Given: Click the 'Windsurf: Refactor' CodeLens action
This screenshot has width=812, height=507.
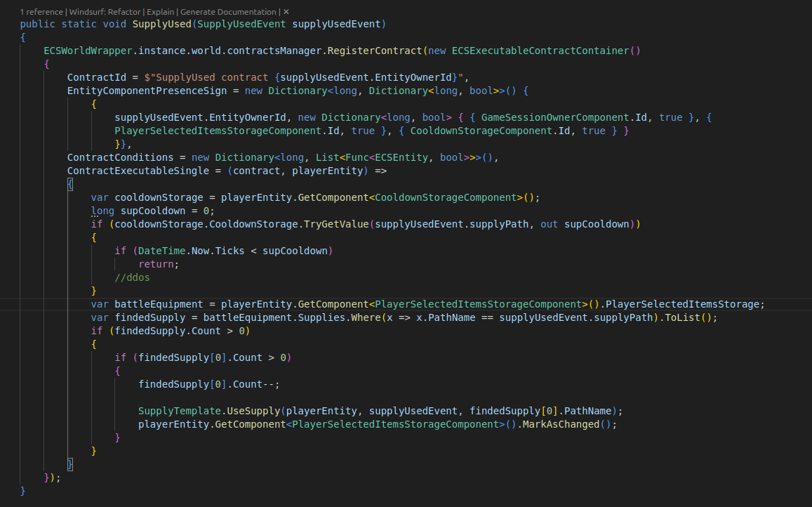Looking at the screenshot, I should (105, 12).
